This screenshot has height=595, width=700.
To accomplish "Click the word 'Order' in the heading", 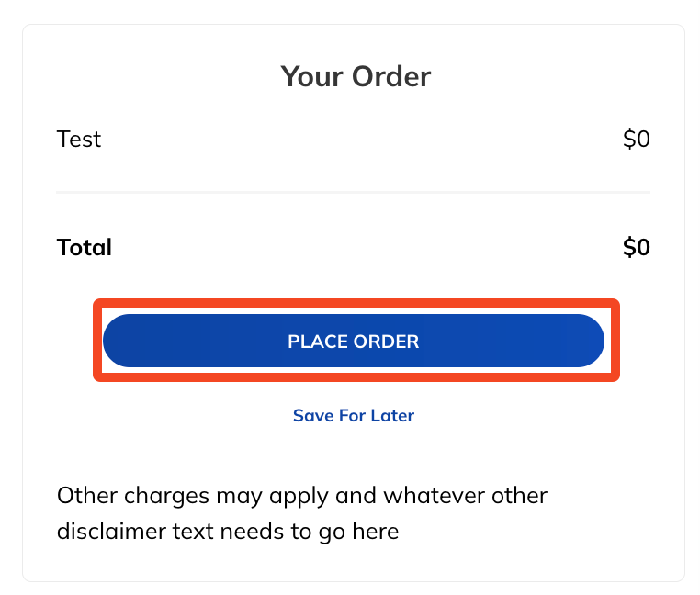I will (393, 76).
